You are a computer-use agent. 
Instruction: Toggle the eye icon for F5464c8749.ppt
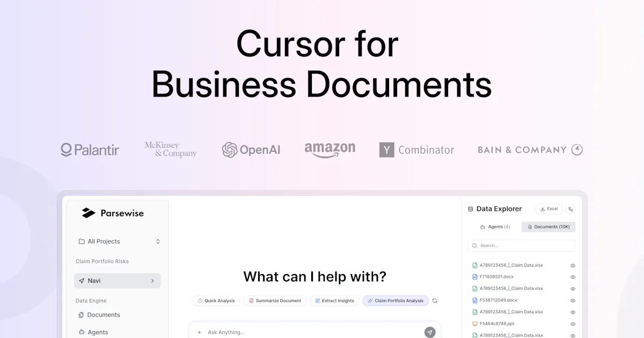573,324
